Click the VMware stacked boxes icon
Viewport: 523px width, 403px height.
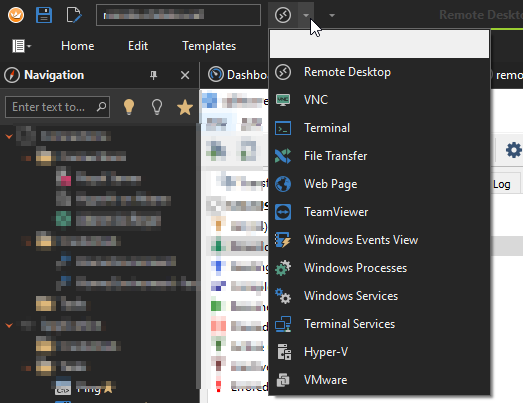(x=283, y=380)
